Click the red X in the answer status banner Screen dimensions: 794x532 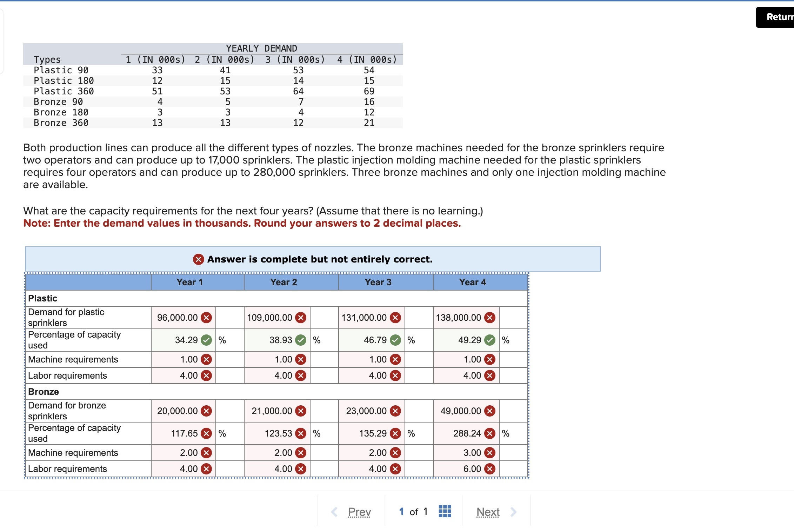click(x=199, y=259)
